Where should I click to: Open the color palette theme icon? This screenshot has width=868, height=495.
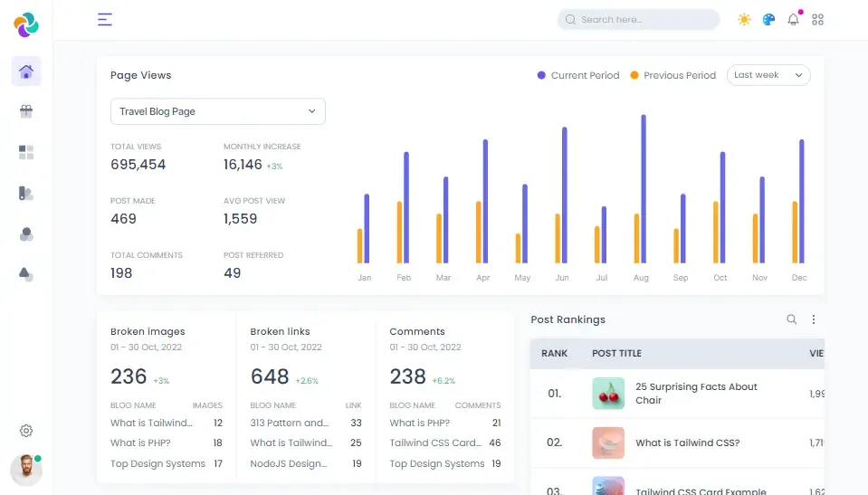(768, 19)
